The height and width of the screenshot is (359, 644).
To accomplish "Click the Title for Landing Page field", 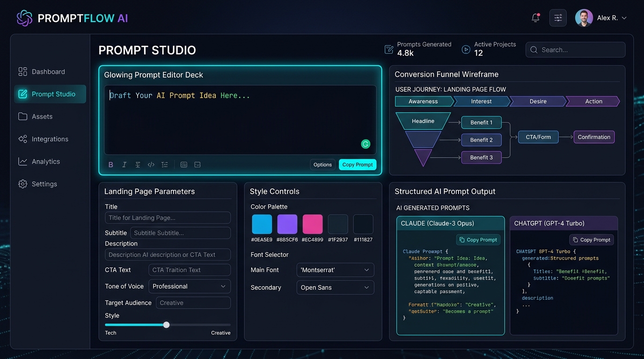I will [x=168, y=217].
